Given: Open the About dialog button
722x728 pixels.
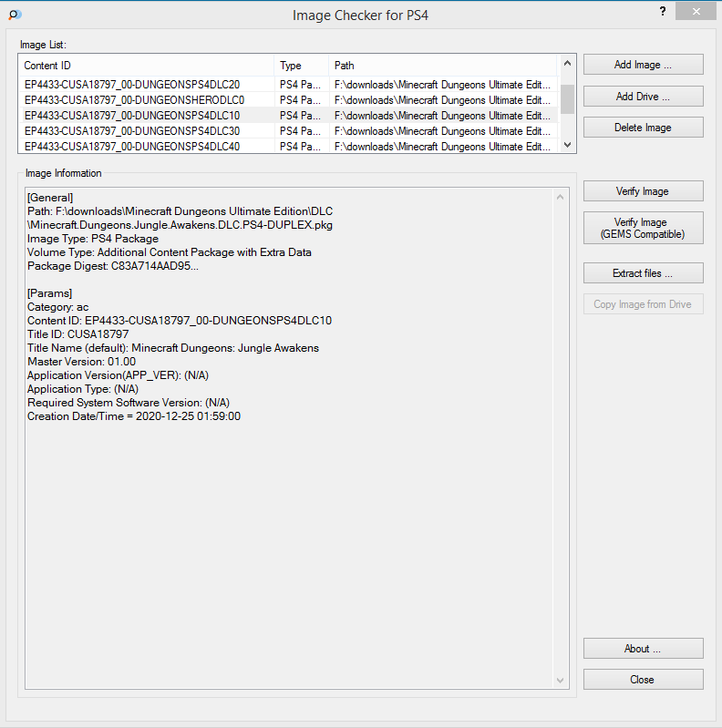Looking at the screenshot, I should click(x=643, y=648).
